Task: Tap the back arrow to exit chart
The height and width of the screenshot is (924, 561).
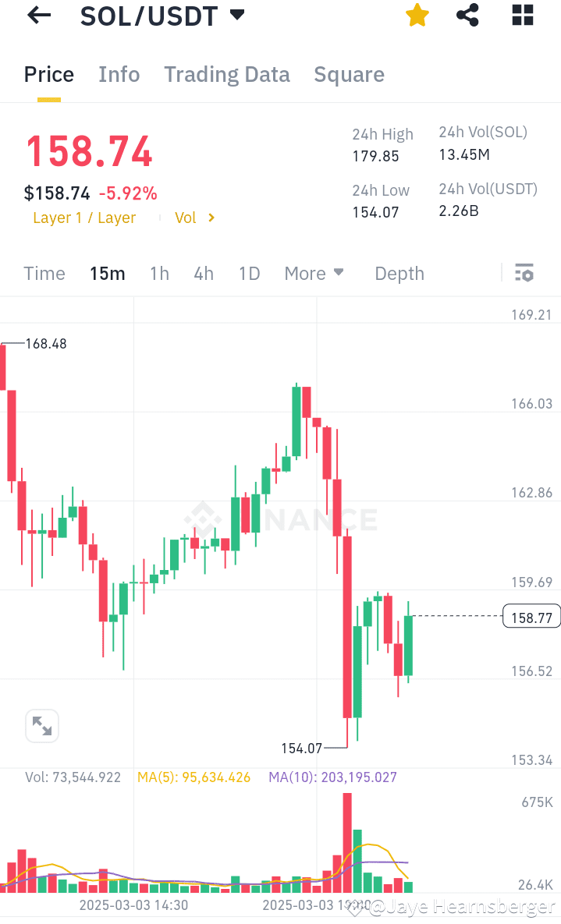Action: click(37, 15)
